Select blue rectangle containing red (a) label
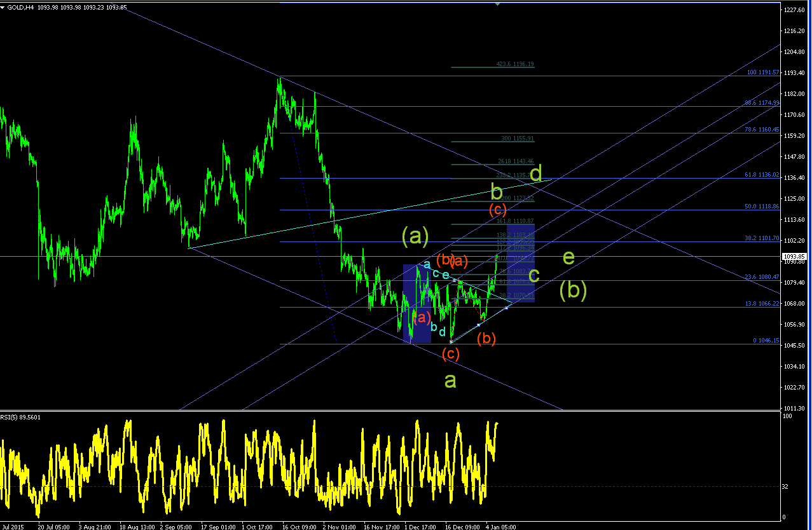Screen dimensions: 812x530 [417, 304]
